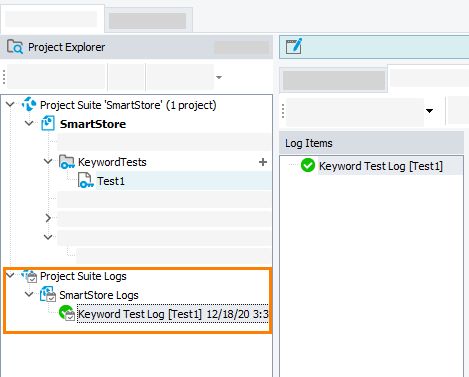Screen dimensions: 469x377
Task: Click the KeywordTests folder icon
Action: point(67,162)
